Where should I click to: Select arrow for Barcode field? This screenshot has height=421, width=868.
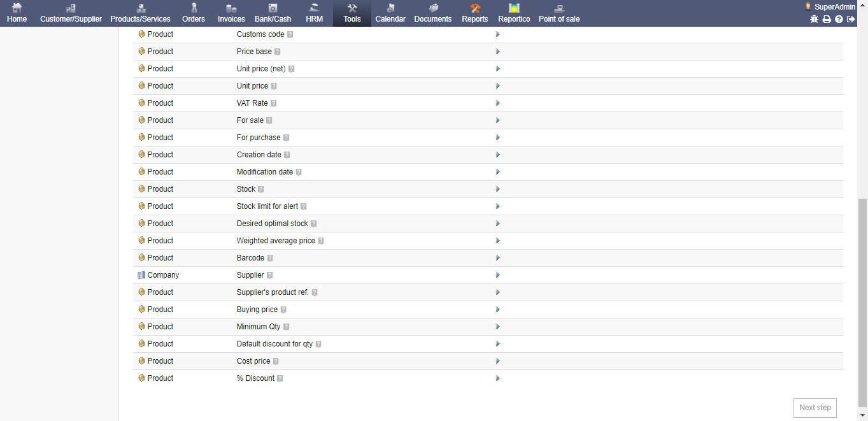pos(498,258)
